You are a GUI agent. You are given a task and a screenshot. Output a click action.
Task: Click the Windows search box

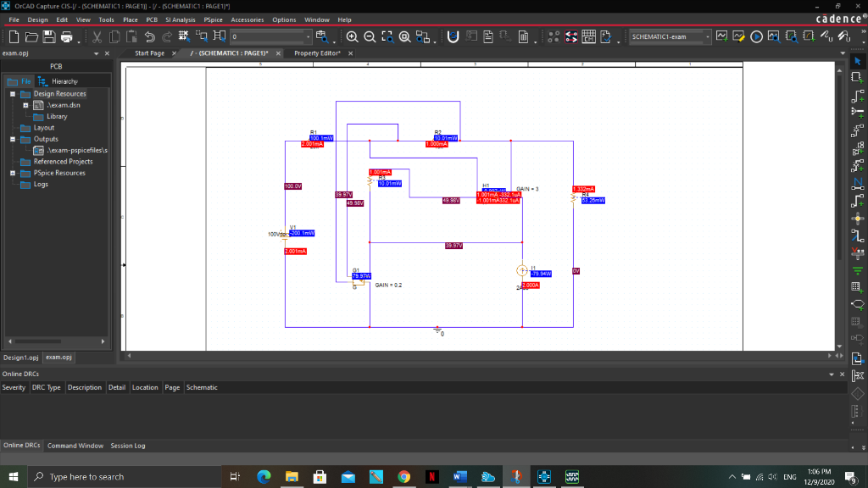[124, 476]
